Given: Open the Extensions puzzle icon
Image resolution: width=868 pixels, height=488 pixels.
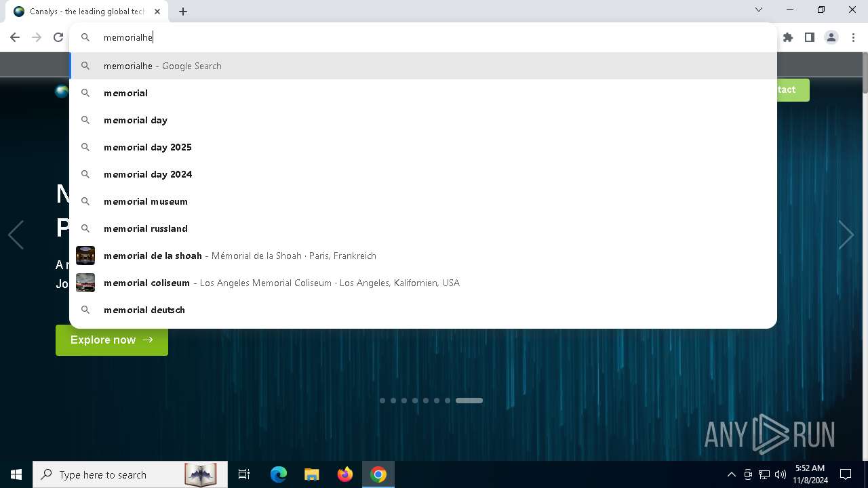Looking at the screenshot, I should click(788, 37).
